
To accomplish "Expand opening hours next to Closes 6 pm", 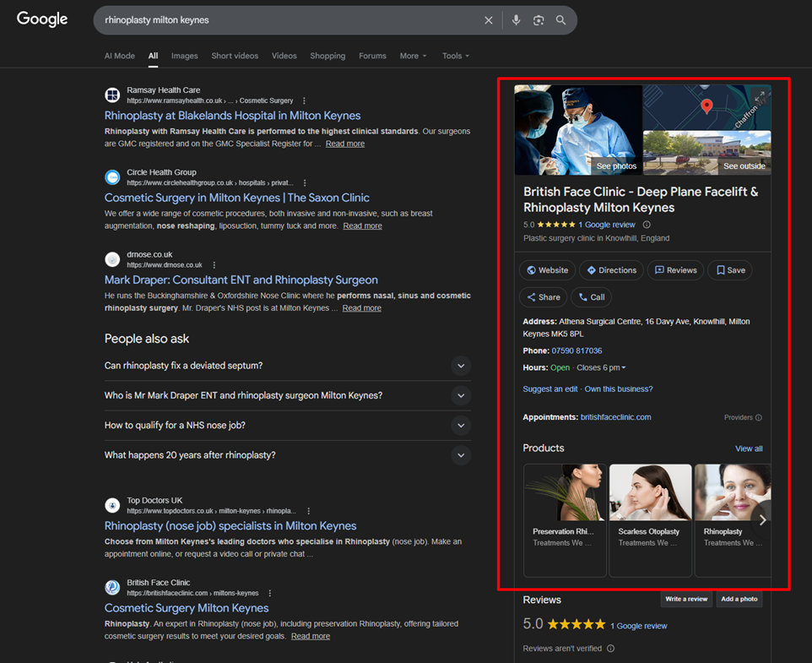I will (x=624, y=367).
